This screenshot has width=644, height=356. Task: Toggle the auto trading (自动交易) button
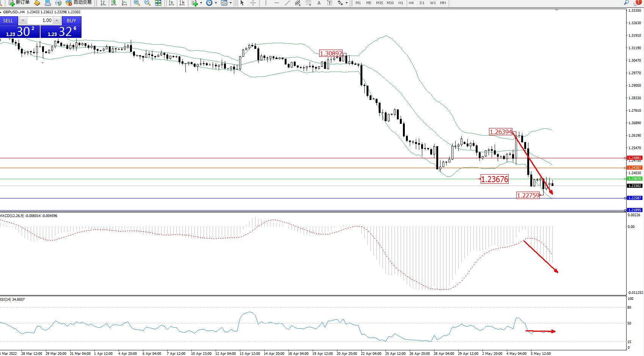click(79, 3)
